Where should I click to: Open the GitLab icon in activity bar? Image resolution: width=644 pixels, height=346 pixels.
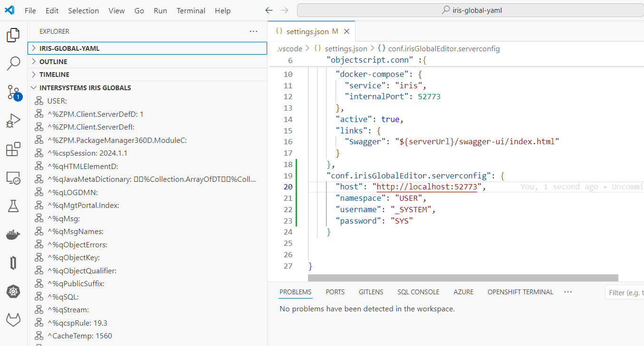(13, 320)
